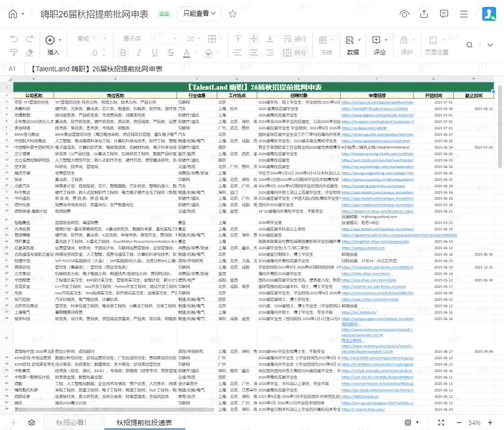Click the A1 cell name box
Image resolution: width=504 pixels, height=430 pixels.
[x=12, y=69]
